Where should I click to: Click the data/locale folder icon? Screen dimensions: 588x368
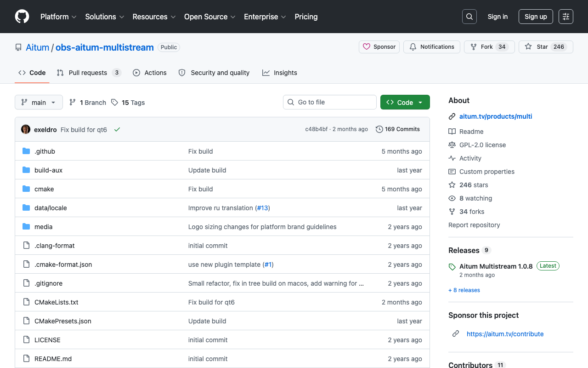point(26,208)
